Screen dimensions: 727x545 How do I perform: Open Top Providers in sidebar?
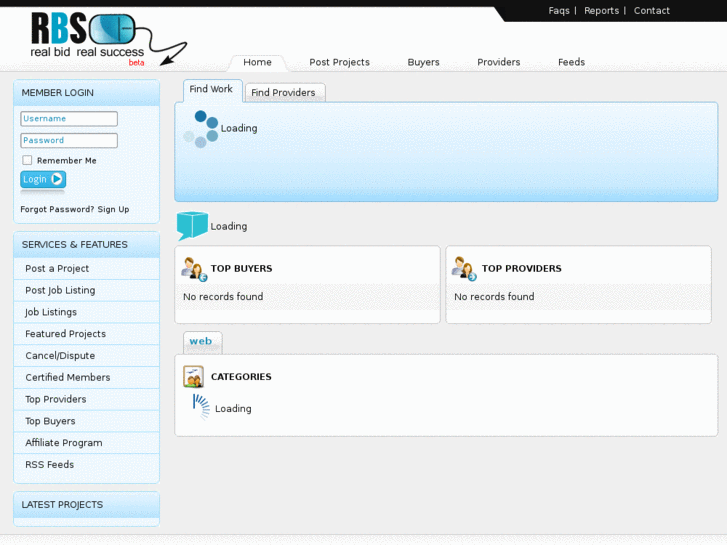(86, 399)
